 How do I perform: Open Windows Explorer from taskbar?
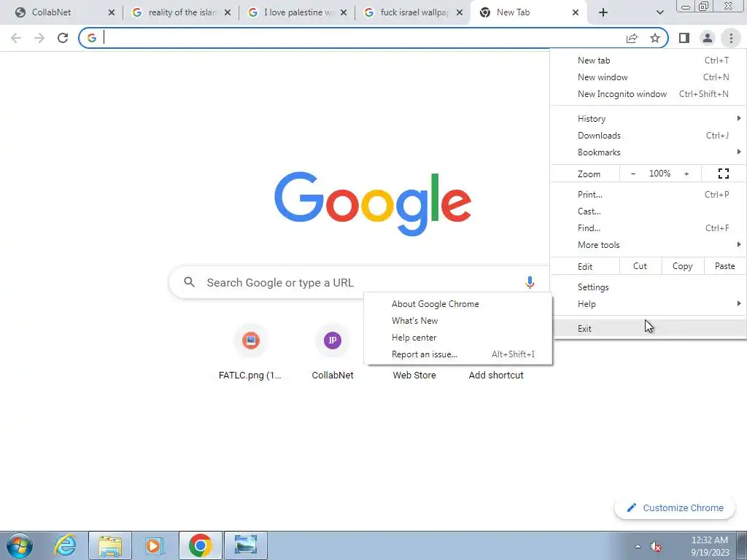110,545
